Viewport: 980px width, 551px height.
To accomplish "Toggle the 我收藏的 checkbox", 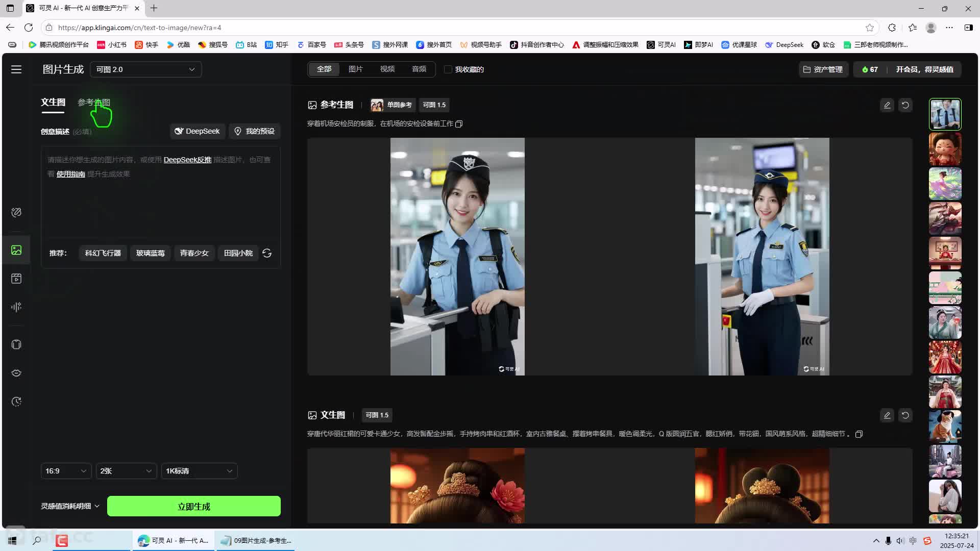I will [x=448, y=69].
